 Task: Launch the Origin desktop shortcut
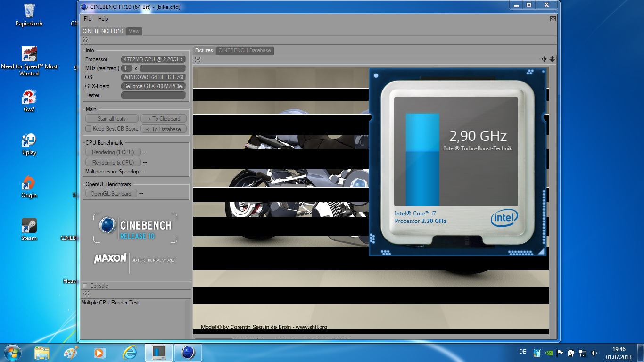pyautogui.click(x=29, y=187)
